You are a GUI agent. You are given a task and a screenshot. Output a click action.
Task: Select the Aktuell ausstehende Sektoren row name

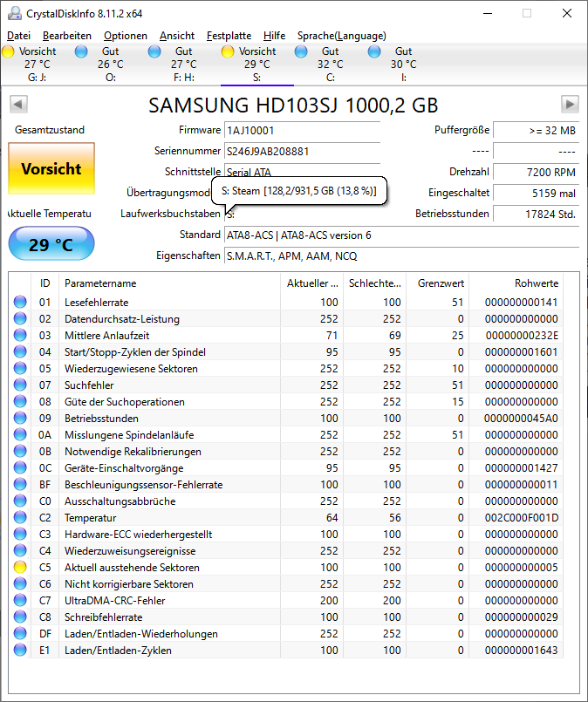tap(132, 567)
